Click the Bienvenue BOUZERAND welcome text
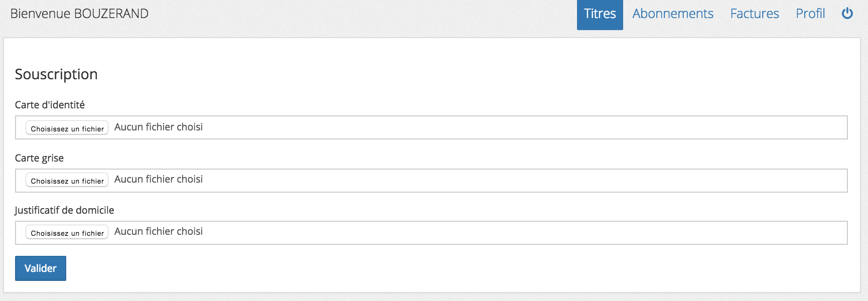The width and height of the screenshot is (868, 301). pyautogui.click(x=79, y=14)
